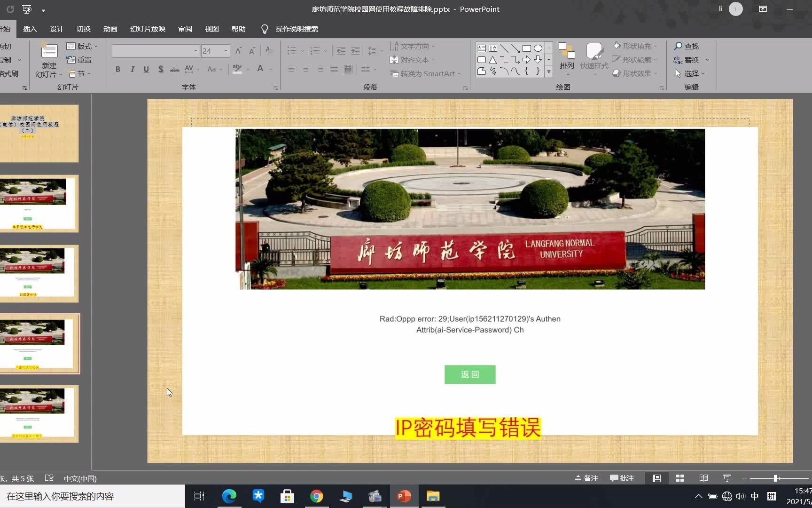Decrease the font size
Screen dimensions: 812x508
tap(252, 51)
